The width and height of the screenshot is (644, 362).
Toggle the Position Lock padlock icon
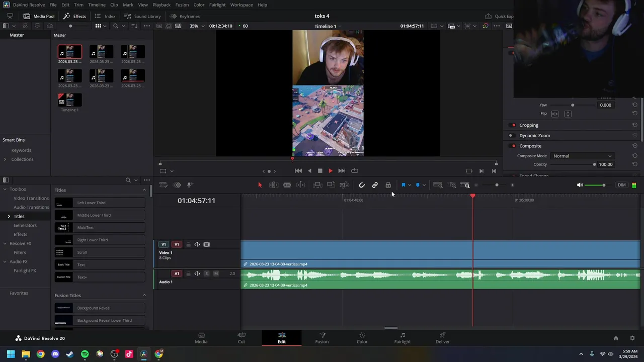coord(388,185)
